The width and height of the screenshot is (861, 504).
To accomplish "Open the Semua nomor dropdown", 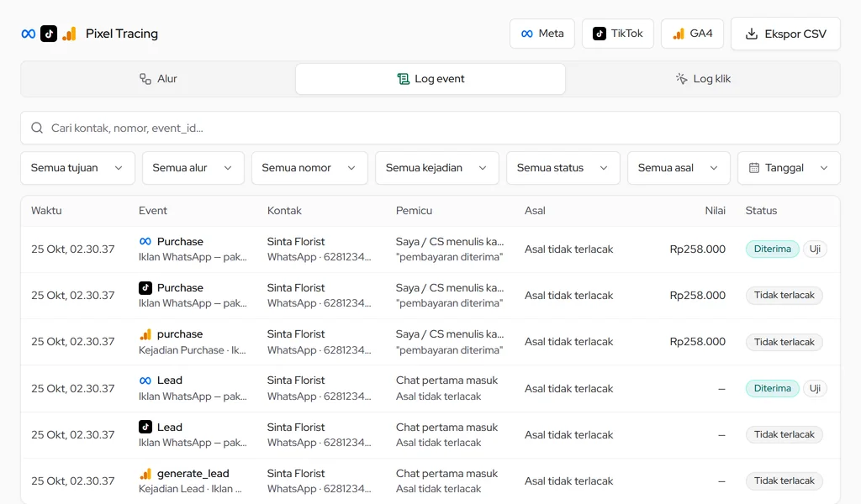I will coord(309,168).
